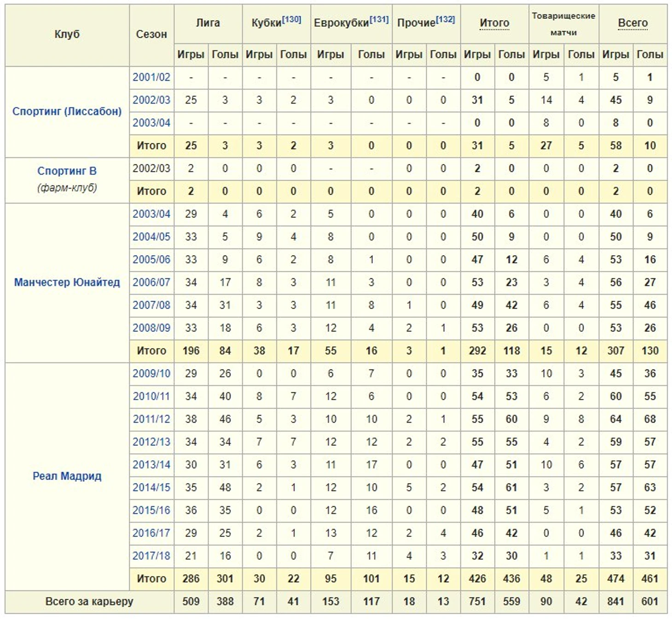
Task: Click the Клуб column header
Action: tap(67, 35)
